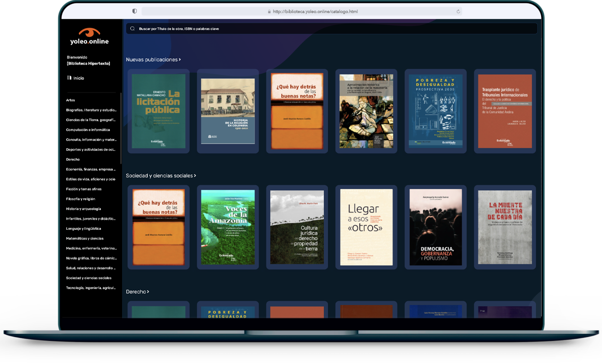Open the Filosofía y religión category
Screen dimensions: 602x364
(x=81, y=199)
